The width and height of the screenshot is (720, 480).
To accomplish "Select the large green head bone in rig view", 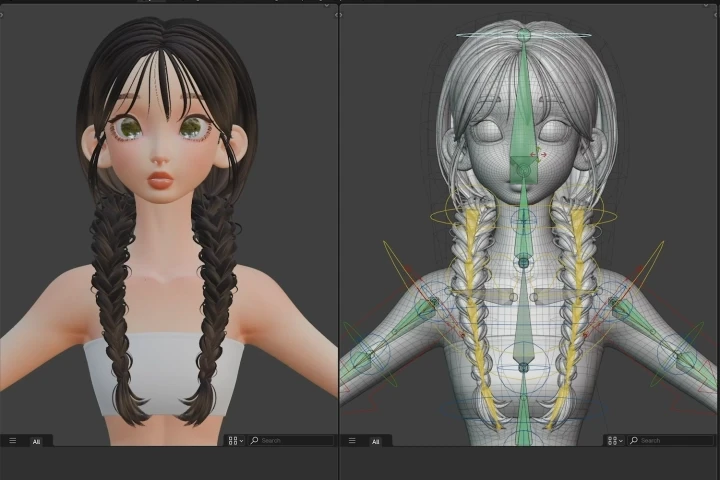I will (x=524, y=100).
